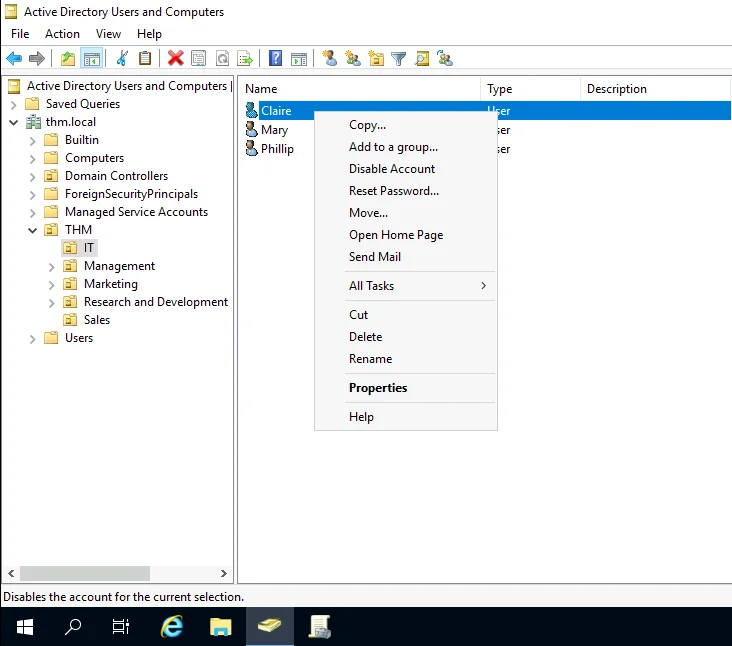Screen dimensions: 732x646
Task: Toggle the show/hide console tree icon
Action: (x=92, y=58)
